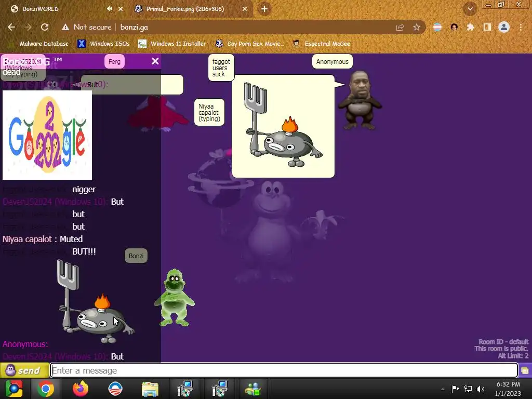Mute the BonziWORLD tab audio
Viewport: 532px width, 399px height.
coord(109,9)
